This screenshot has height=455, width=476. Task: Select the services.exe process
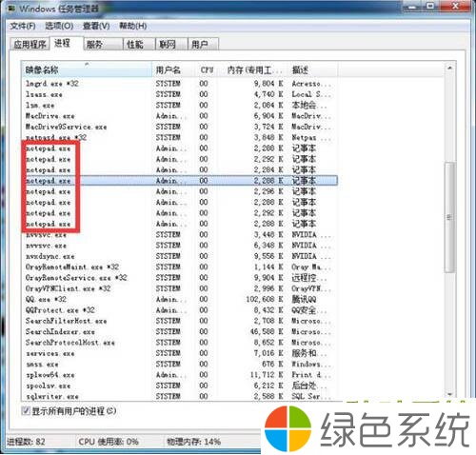click(x=179, y=353)
